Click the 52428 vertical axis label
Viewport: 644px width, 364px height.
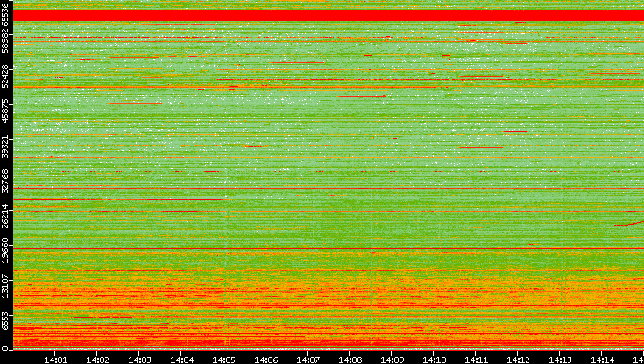tap(4, 76)
